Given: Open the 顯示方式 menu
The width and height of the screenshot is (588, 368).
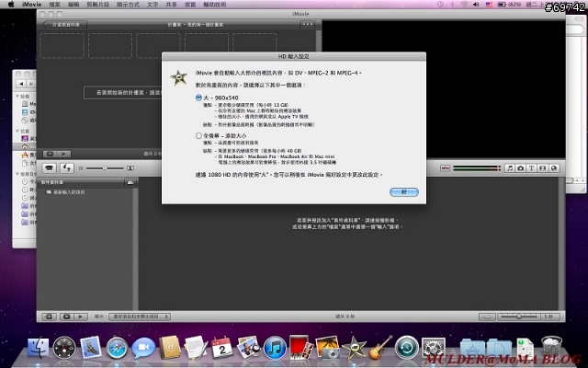Looking at the screenshot, I should click(x=128, y=5).
